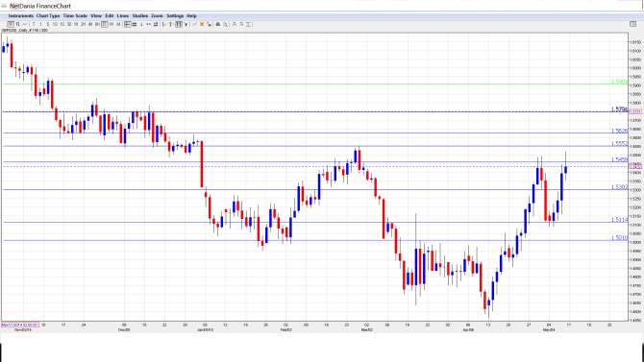This screenshot has width=644, height=362.
Task: Open the Time Scale menu
Action: 75,16
